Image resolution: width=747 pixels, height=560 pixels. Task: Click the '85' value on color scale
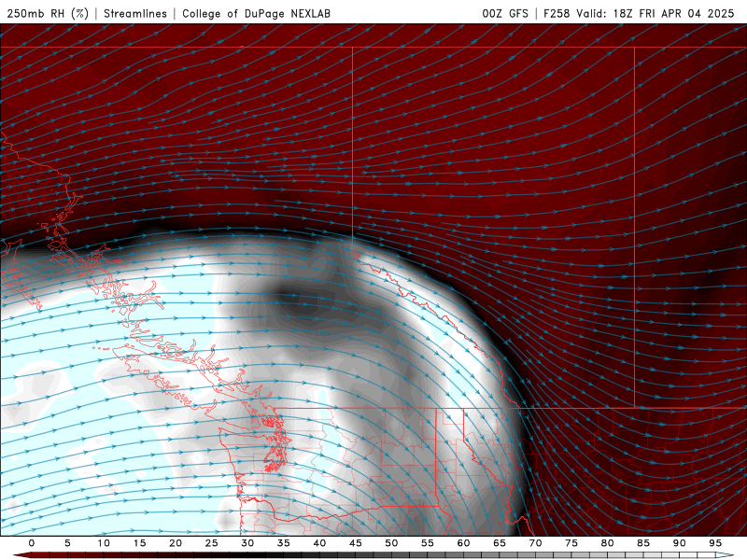pos(643,543)
